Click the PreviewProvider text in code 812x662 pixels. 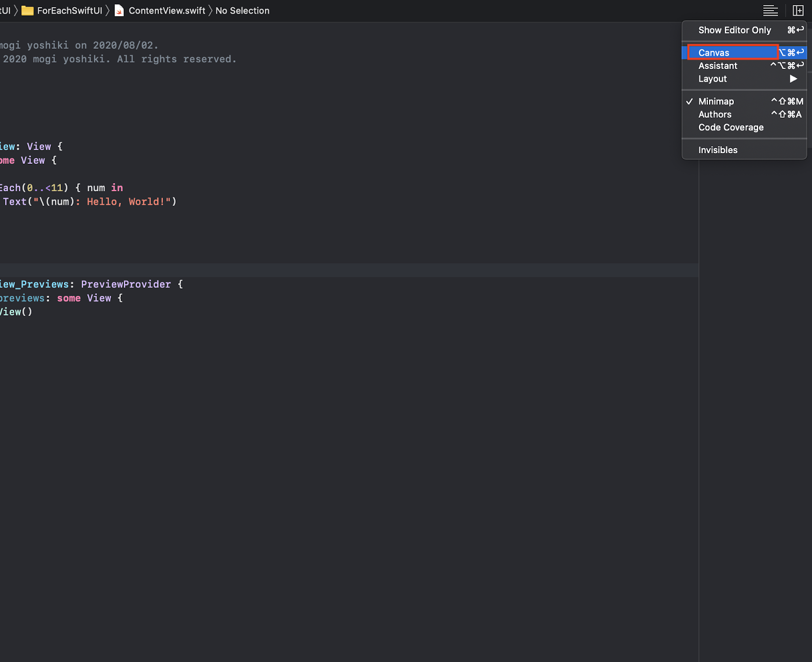point(126,285)
